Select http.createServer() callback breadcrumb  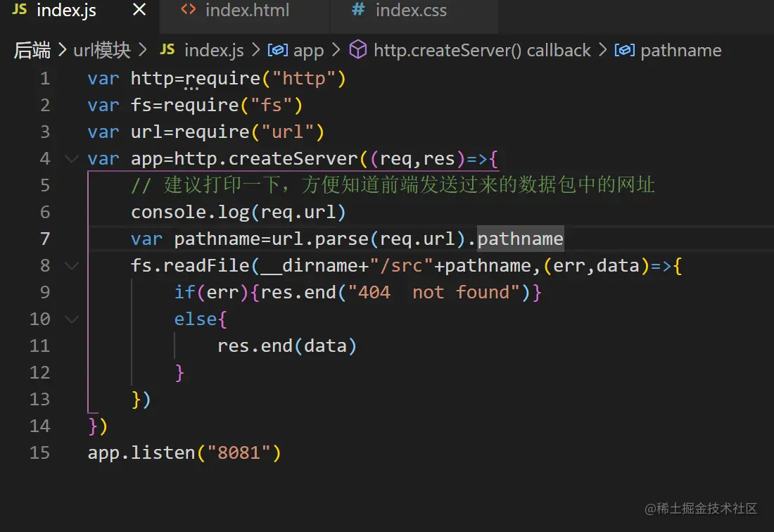tap(482, 51)
